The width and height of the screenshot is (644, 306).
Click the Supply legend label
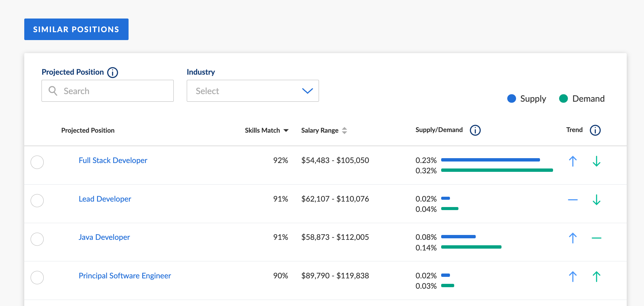coord(533,99)
